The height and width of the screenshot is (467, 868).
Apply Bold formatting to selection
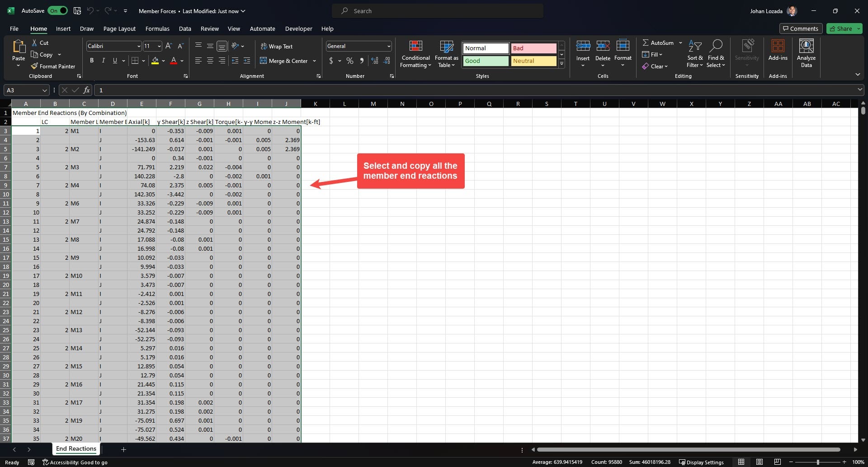[92, 61]
